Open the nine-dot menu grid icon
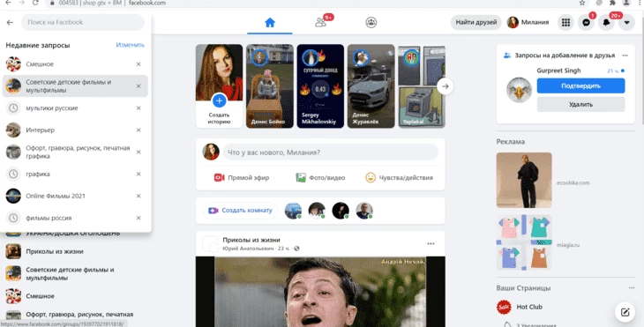The height and width of the screenshot is (327, 644). (565, 23)
